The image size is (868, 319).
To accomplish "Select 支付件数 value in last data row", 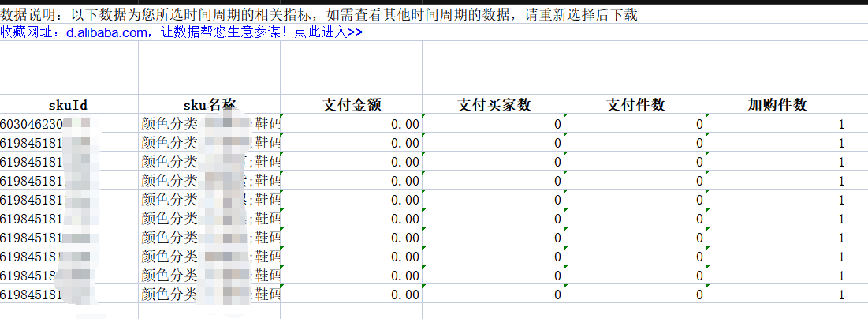I will (x=635, y=295).
